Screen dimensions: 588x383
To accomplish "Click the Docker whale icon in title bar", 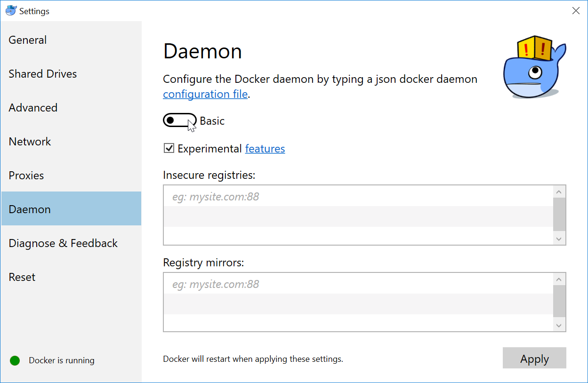I will pos(10,10).
